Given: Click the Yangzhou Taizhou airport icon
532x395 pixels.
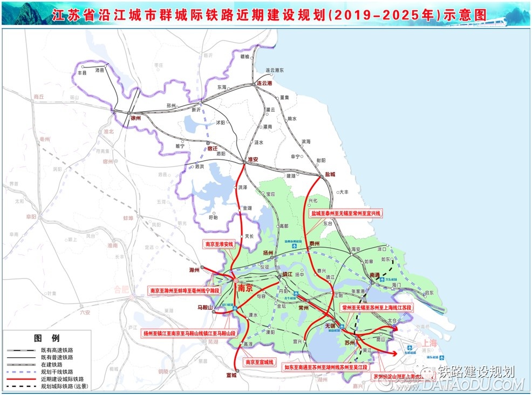Looking at the screenshot, I should point(295,246).
